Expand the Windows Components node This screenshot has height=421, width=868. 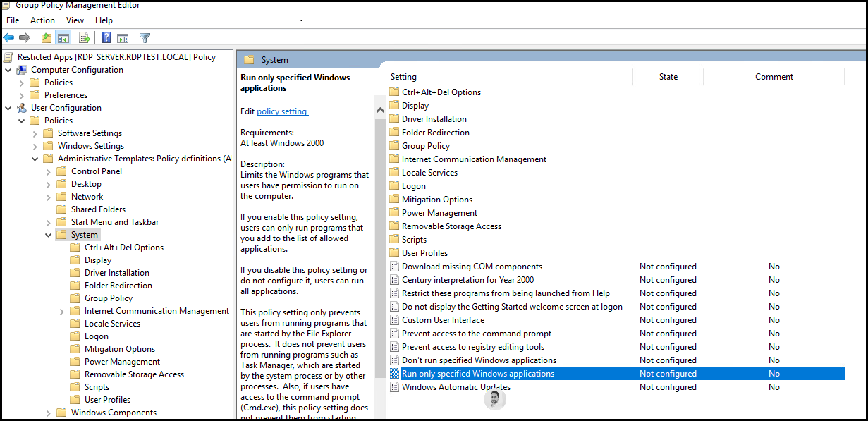click(x=48, y=413)
